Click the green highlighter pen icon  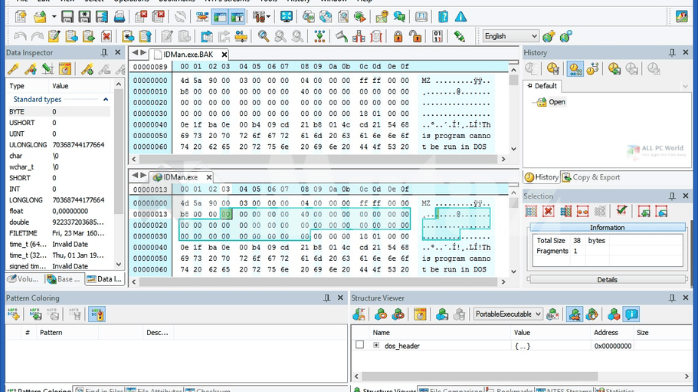click(459, 36)
